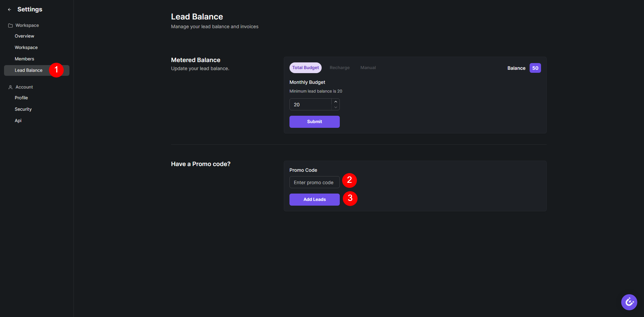Go to the Members settings page
Image resolution: width=644 pixels, height=317 pixels.
pos(24,59)
